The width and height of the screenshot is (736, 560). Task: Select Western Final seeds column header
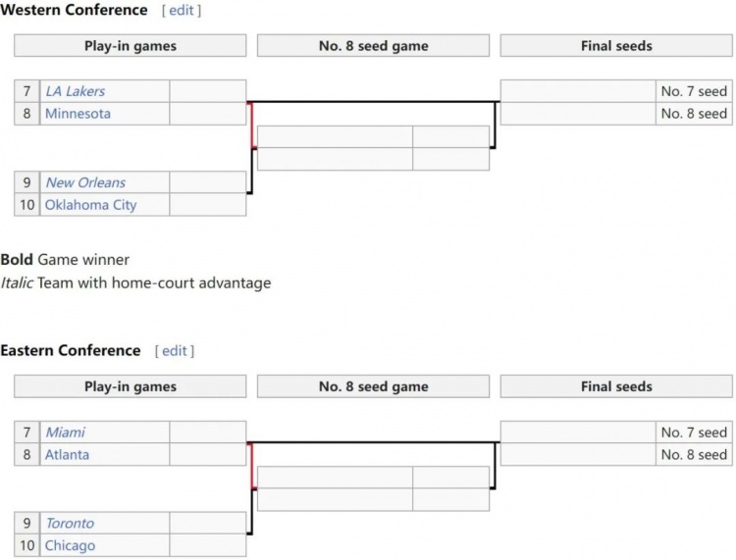coord(616,46)
